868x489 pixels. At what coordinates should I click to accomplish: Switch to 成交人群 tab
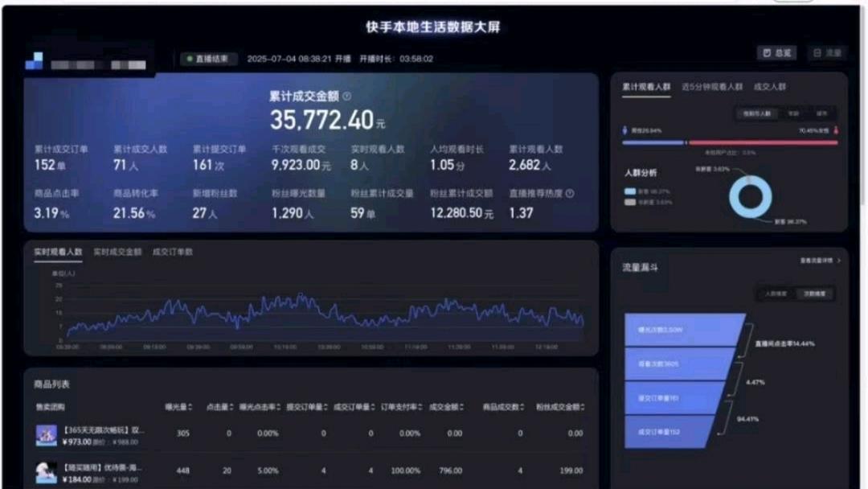[769, 87]
